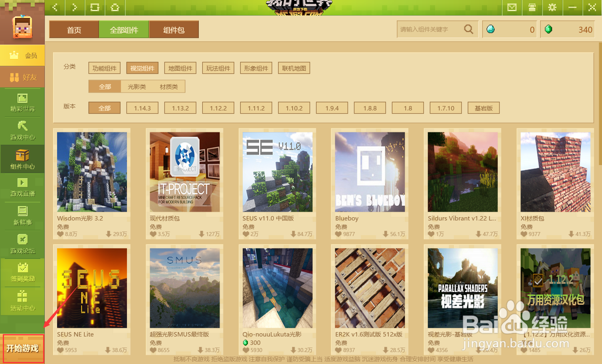Screen dimensions: 602x364
Task: Select 地图组件 category
Action: (x=180, y=68)
